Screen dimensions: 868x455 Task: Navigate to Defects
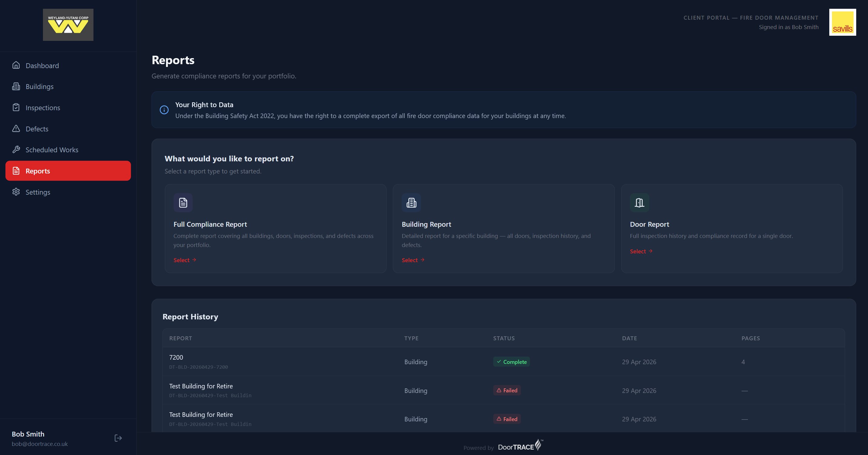pos(68,128)
